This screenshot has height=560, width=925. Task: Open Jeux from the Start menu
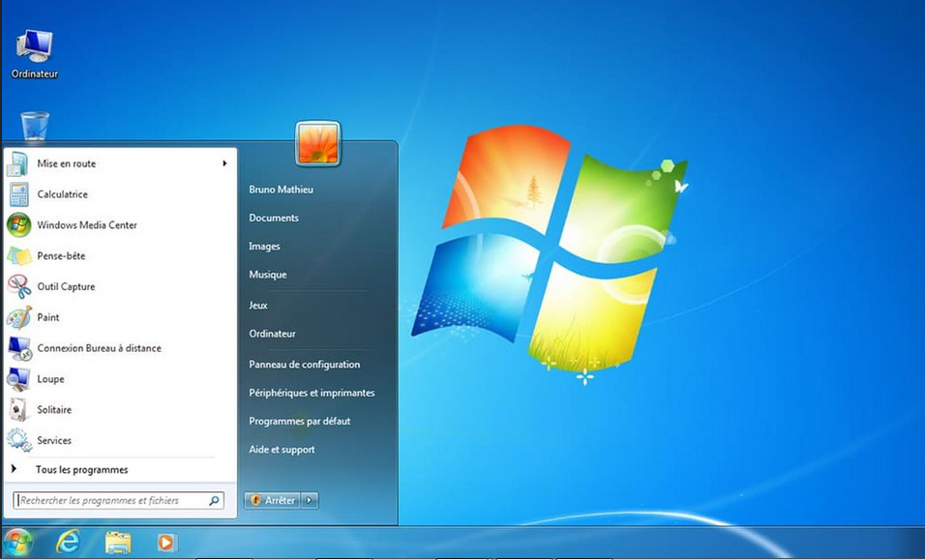point(258,306)
